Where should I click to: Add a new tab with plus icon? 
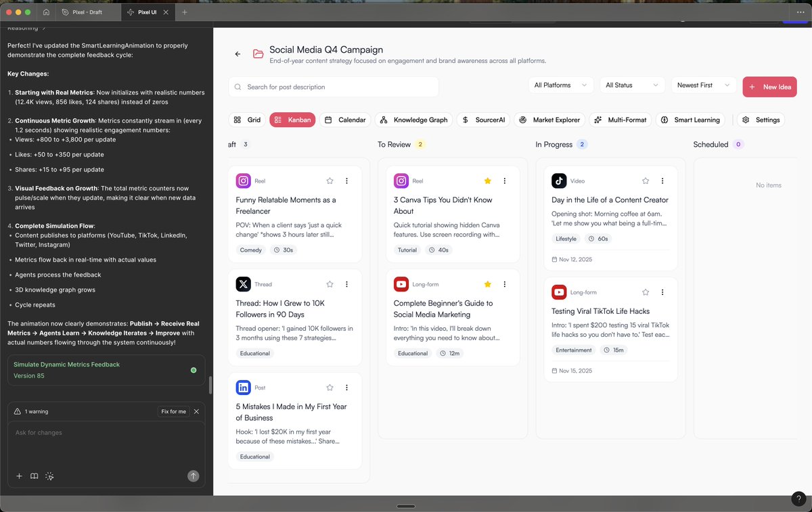(185, 12)
